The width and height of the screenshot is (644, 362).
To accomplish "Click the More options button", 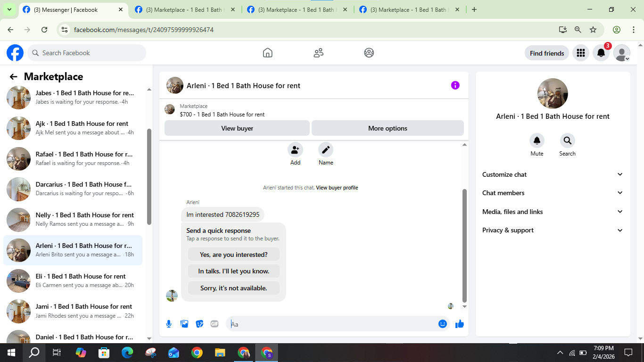I will (388, 128).
